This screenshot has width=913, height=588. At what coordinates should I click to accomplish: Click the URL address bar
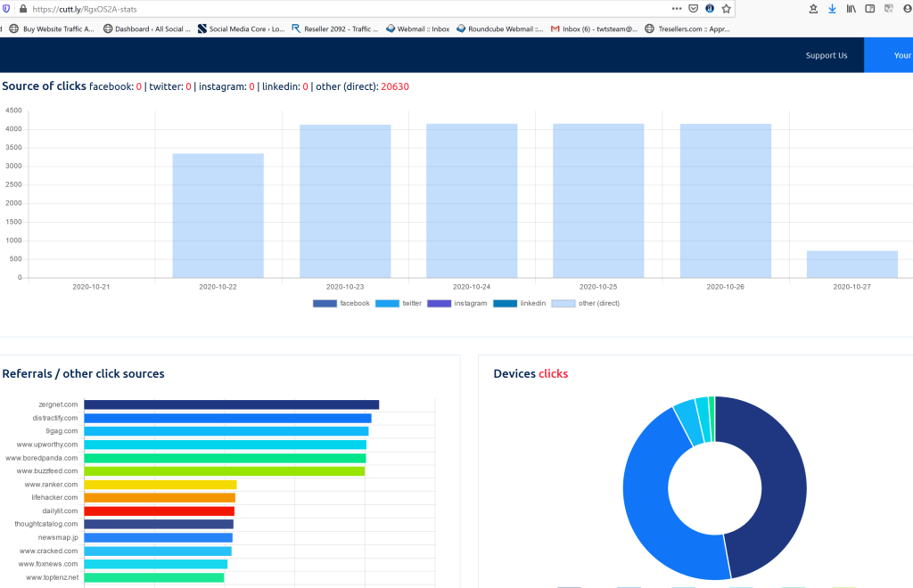[357, 8]
